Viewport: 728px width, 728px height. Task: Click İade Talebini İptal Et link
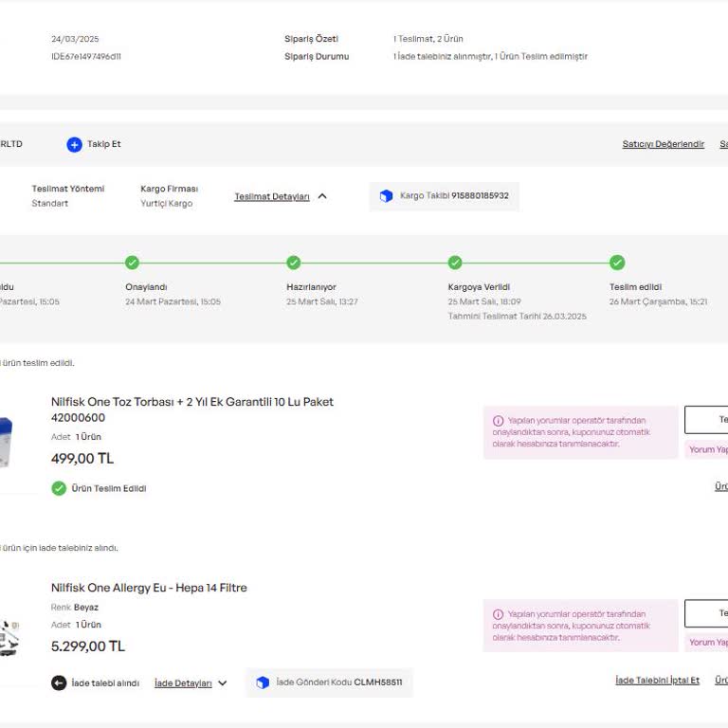[x=657, y=681]
